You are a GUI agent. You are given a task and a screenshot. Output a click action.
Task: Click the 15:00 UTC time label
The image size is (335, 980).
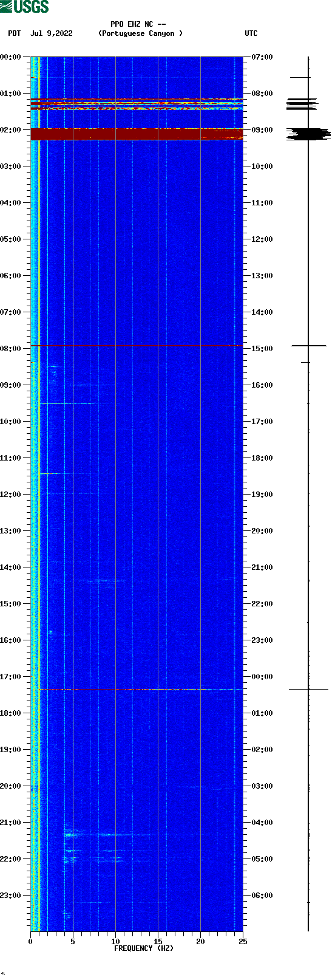[262, 349]
